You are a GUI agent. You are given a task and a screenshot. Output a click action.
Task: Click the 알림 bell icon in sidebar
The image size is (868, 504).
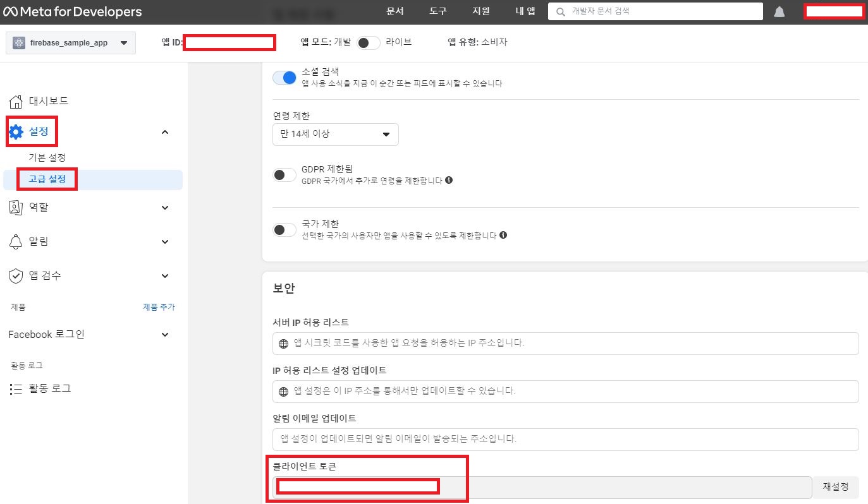click(x=16, y=241)
